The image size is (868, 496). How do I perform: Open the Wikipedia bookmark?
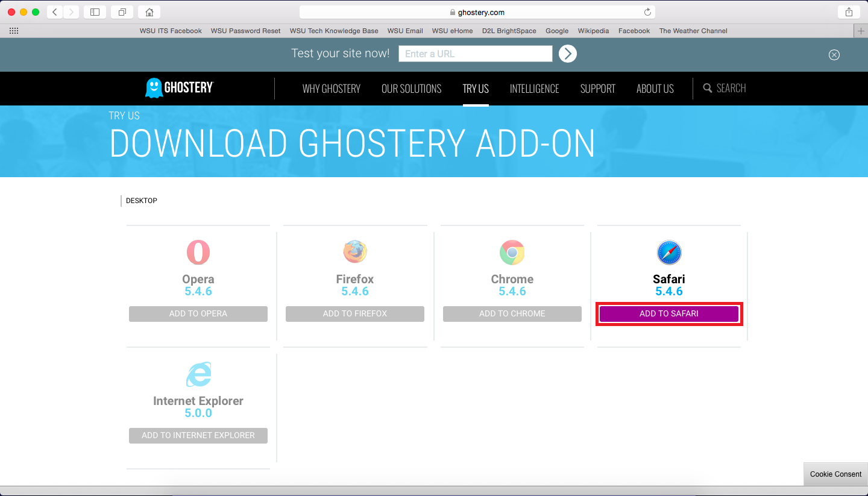tap(593, 31)
